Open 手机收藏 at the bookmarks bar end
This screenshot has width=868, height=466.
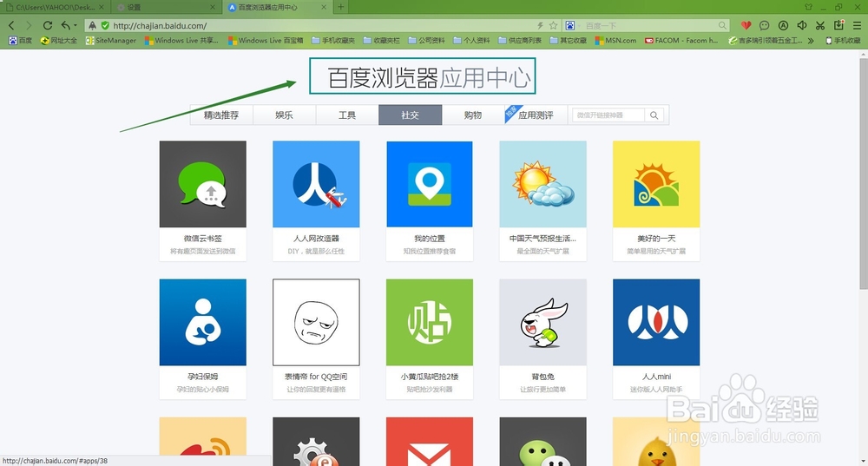(x=843, y=41)
